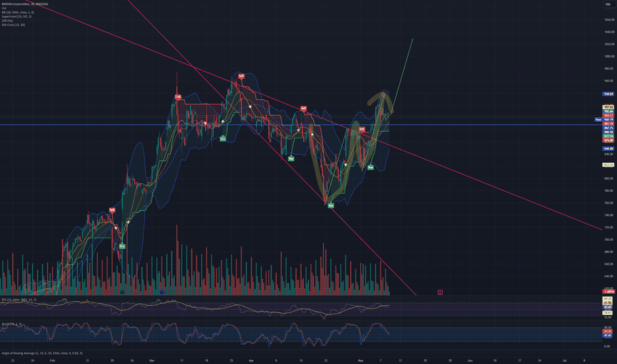
Task: Open the green event marker near February 22
Action: click(x=122, y=293)
